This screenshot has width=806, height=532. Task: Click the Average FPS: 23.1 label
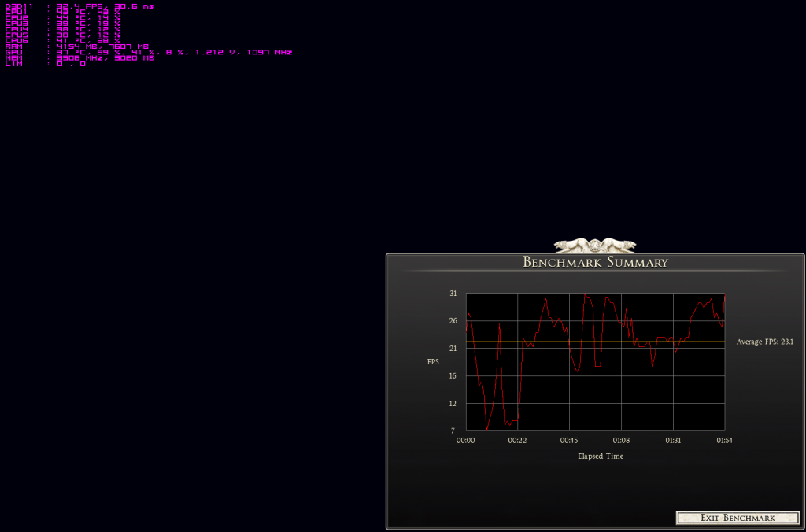764,342
